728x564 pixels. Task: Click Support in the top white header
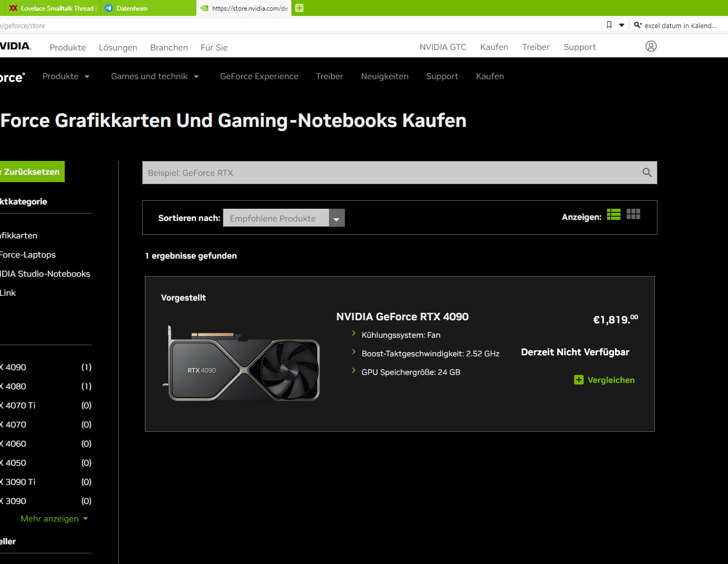579,47
